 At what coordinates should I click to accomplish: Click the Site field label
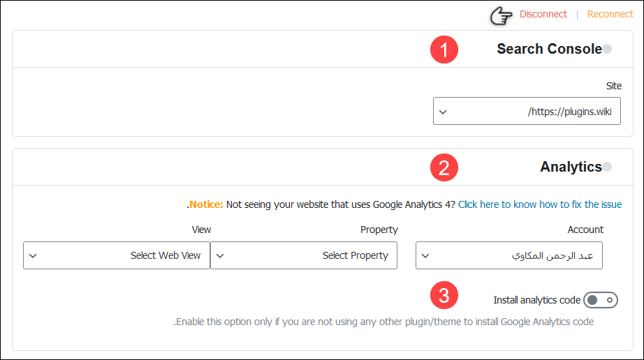(613, 86)
